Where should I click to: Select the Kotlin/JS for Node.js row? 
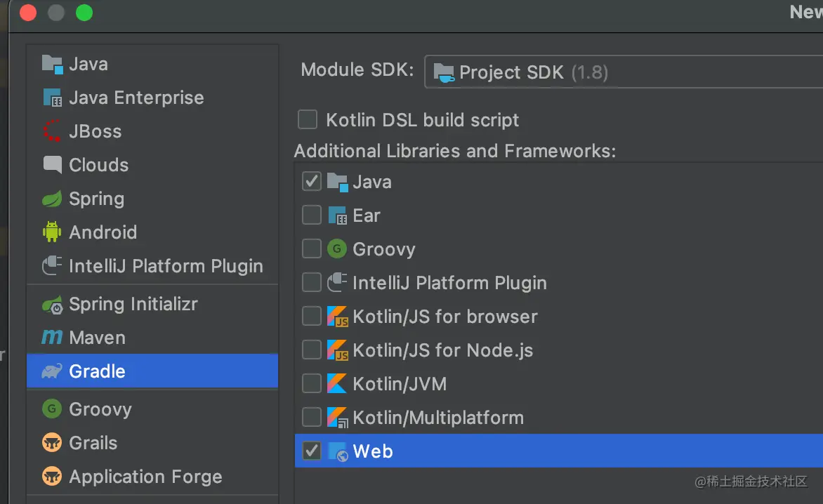click(442, 350)
